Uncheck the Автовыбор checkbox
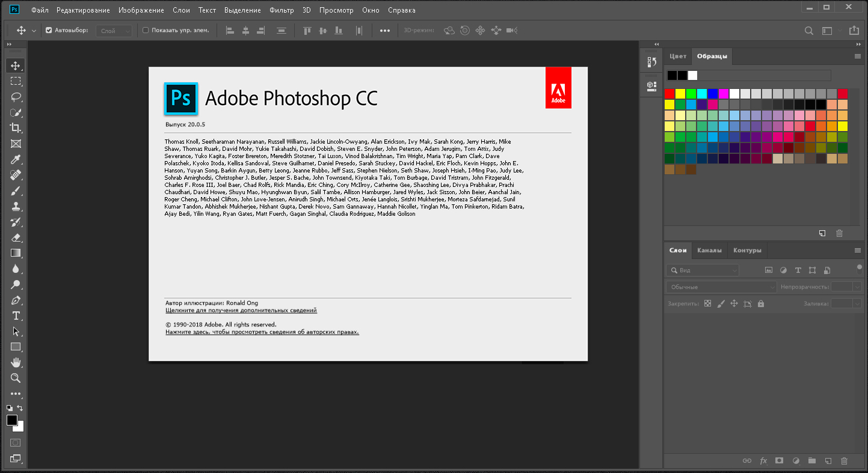 (x=49, y=30)
